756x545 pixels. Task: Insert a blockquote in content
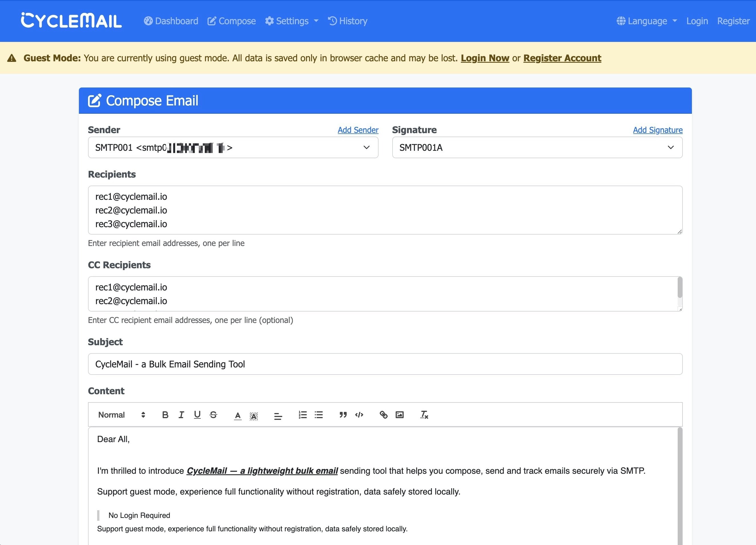(x=343, y=414)
